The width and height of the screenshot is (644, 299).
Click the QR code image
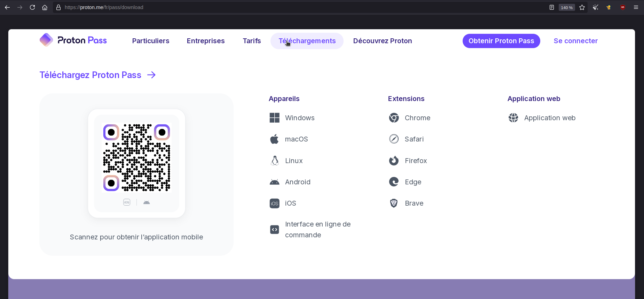click(x=136, y=157)
